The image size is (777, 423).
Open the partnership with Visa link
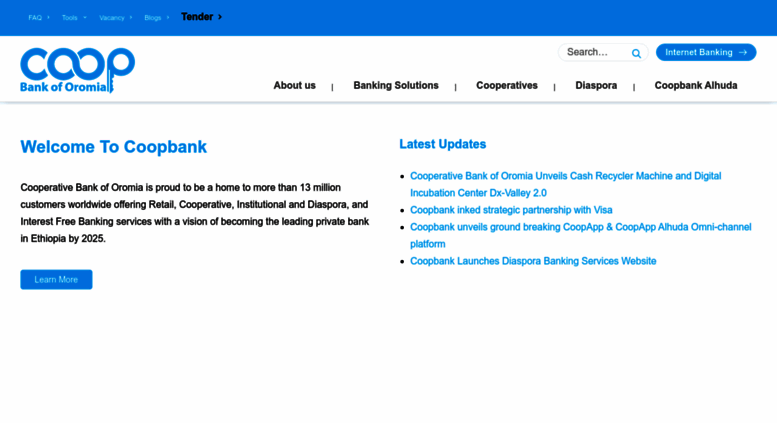click(x=511, y=210)
